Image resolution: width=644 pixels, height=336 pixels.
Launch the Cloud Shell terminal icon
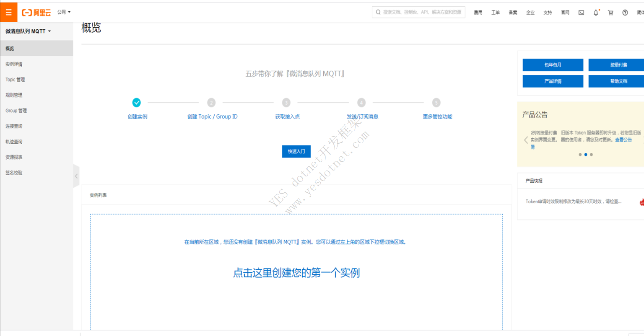click(581, 13)
